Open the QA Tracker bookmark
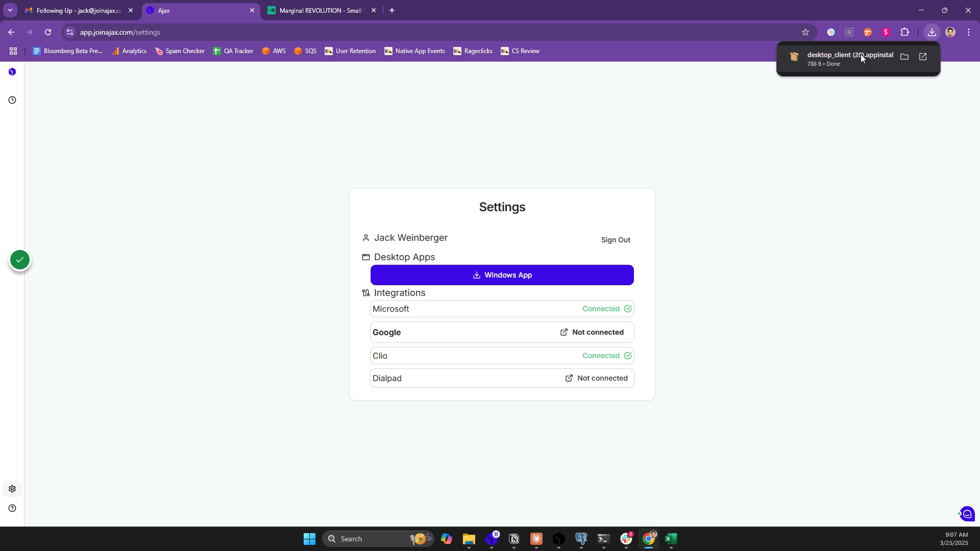 (233, 51)
